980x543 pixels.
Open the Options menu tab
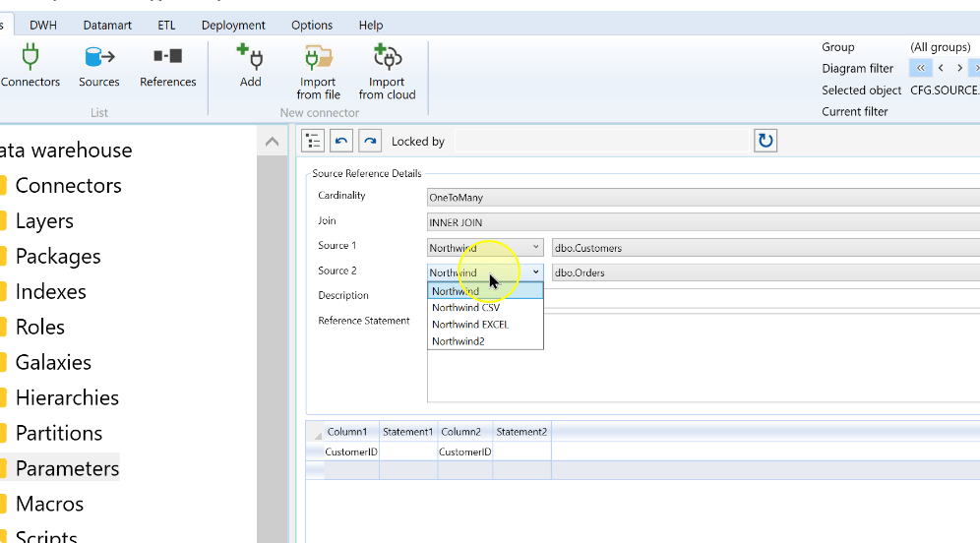click(312, 25)
